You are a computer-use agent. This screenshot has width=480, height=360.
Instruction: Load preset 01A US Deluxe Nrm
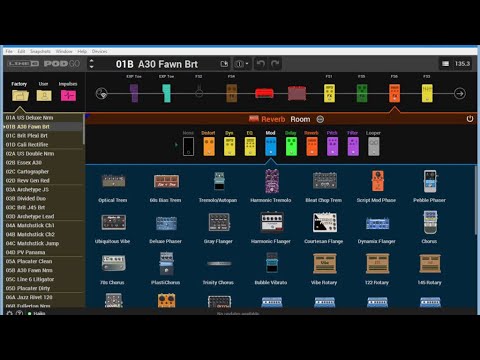pyautogui.click(x=43, y=118)
